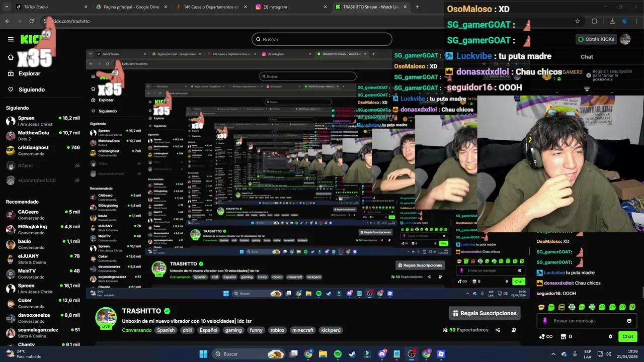The image size is (644, 362).
Task: Click the roblox tag link
Action: click(277, 330)
